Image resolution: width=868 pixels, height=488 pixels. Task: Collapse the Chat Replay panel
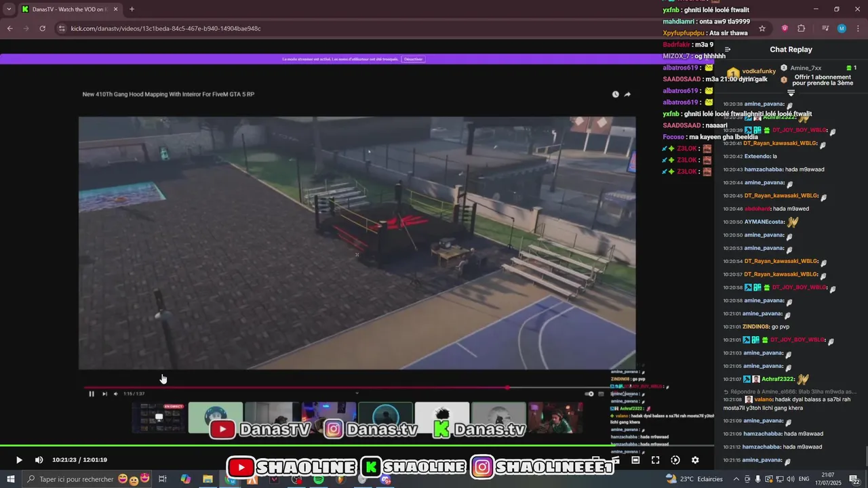pyautogui.click(x=728, y=49)
